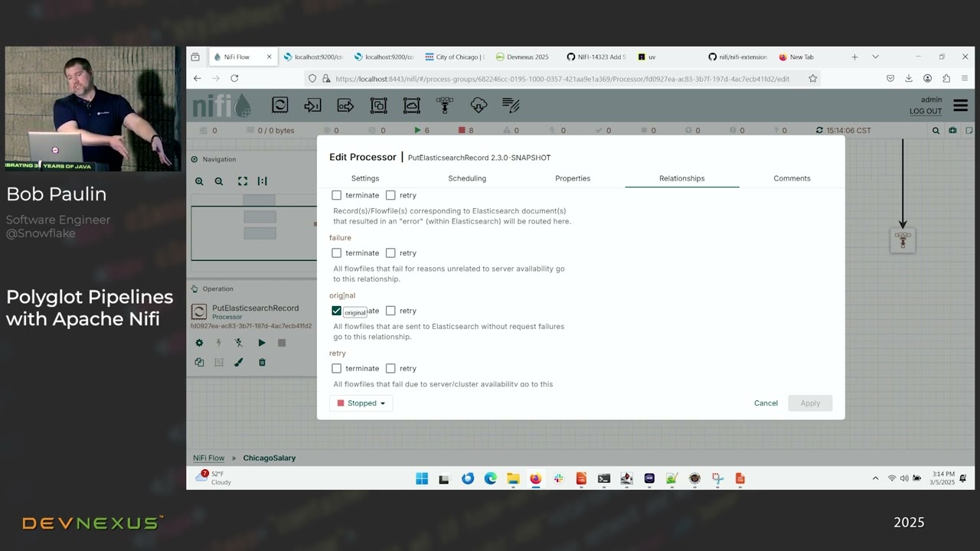Disable processor with the crossed-out icon
Screen dimensions: 980x551
pyautogui.click(x=239, y=343)
